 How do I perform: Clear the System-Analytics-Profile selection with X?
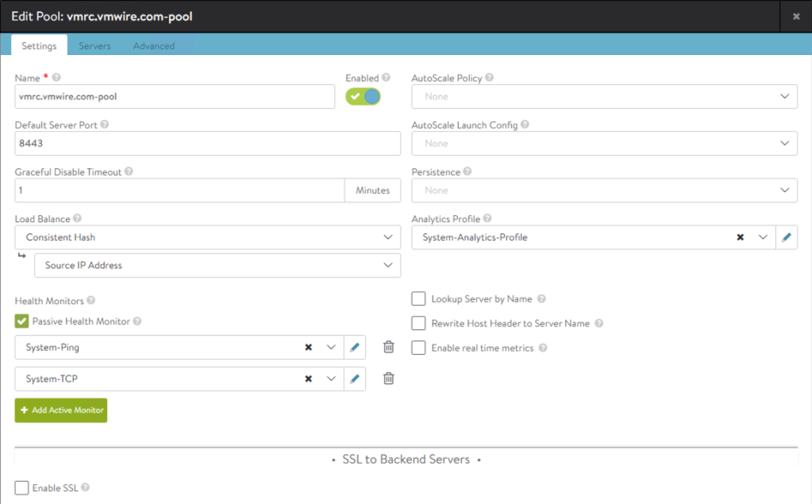[740, 237]
